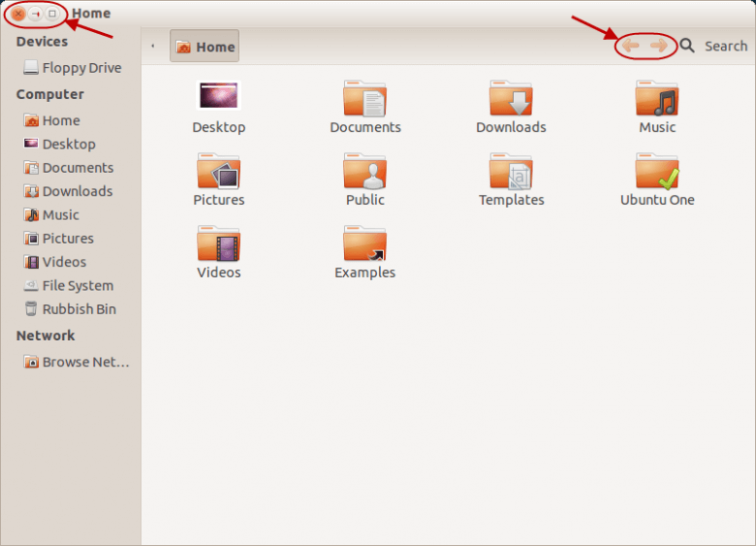
Task: Select Floppy Drive in the sidebar
Action: click(x=73, y=68)
